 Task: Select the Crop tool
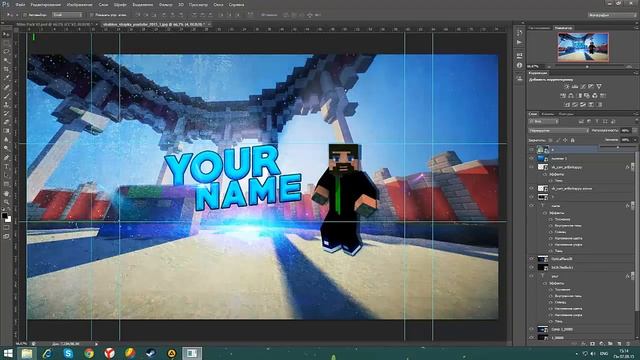pyautogui.click(x=6, y=69)
